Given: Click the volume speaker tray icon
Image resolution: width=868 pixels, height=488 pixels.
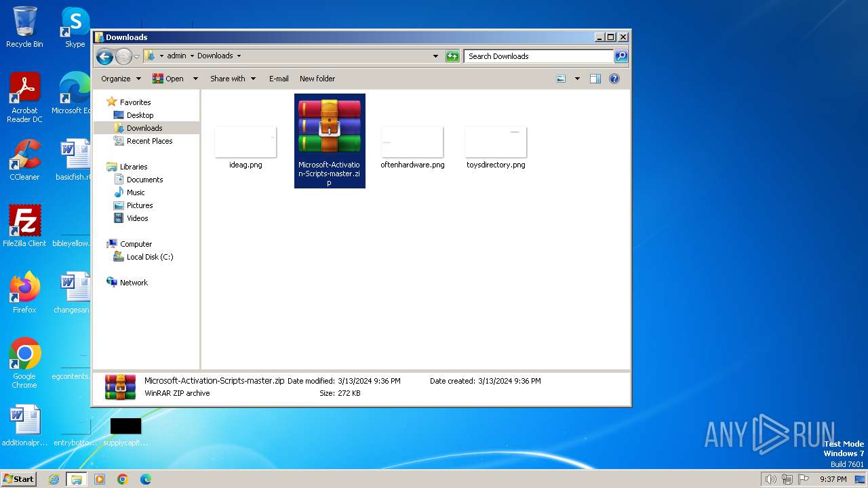Looking at the screenshot, I should tap(770, 479).
